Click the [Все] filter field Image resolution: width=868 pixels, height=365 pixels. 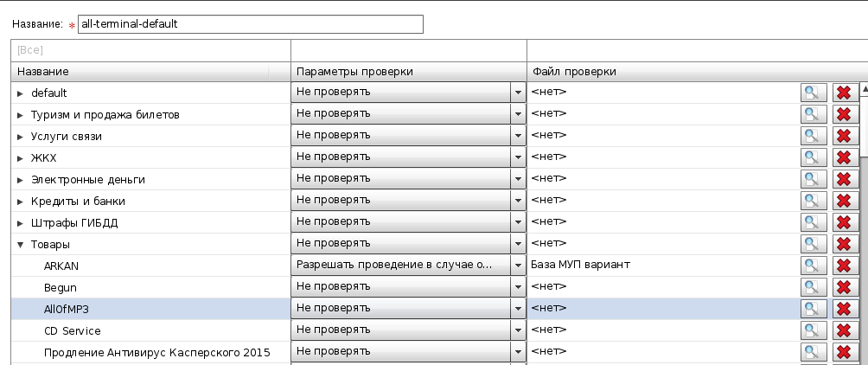pos(150,50)
